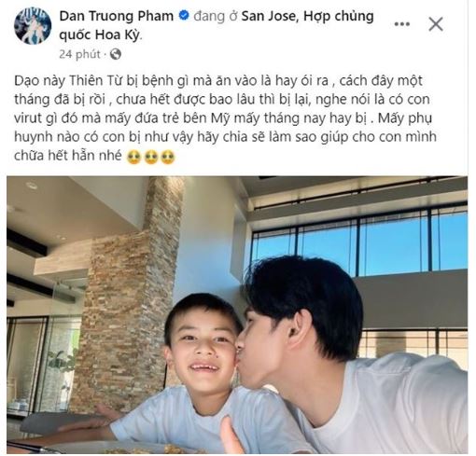The width and height of the screenshot is (476, 456).
Task: Click the 'đang ở' text in header
Action: [216, 16]
